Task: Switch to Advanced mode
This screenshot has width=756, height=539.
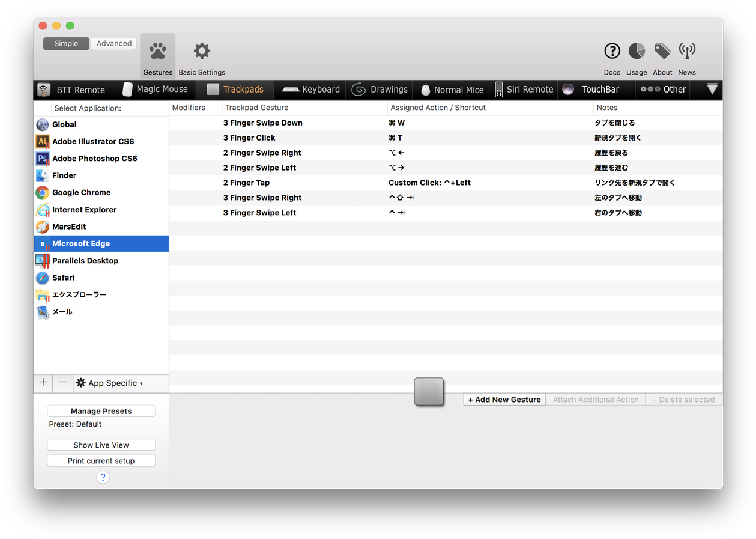Action: (114, 43)
